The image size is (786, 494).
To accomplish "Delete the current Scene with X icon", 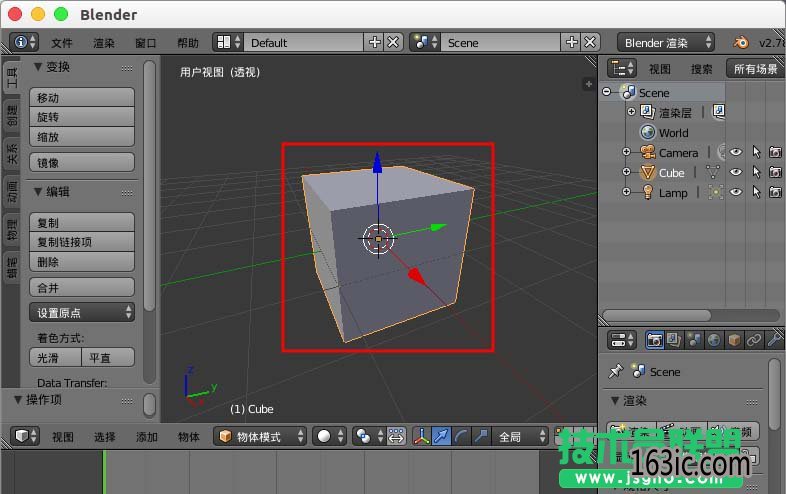I will (590, 42).
